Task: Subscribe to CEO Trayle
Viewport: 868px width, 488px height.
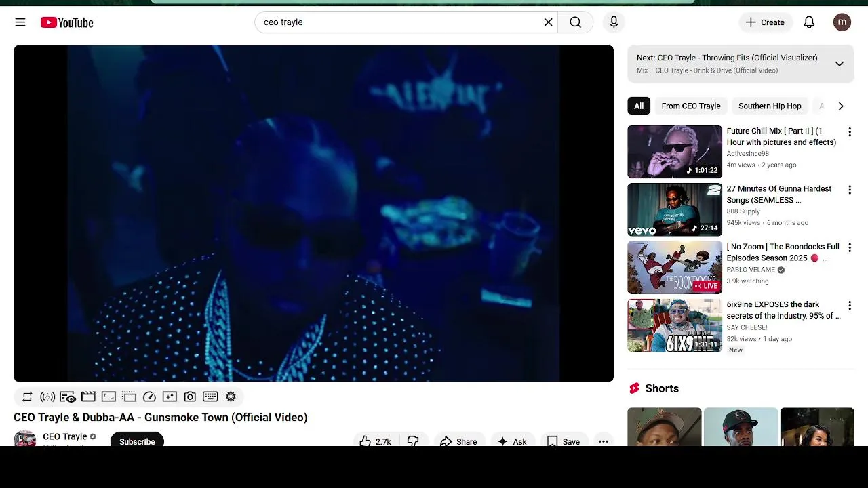Action: (x=137, y=439)
